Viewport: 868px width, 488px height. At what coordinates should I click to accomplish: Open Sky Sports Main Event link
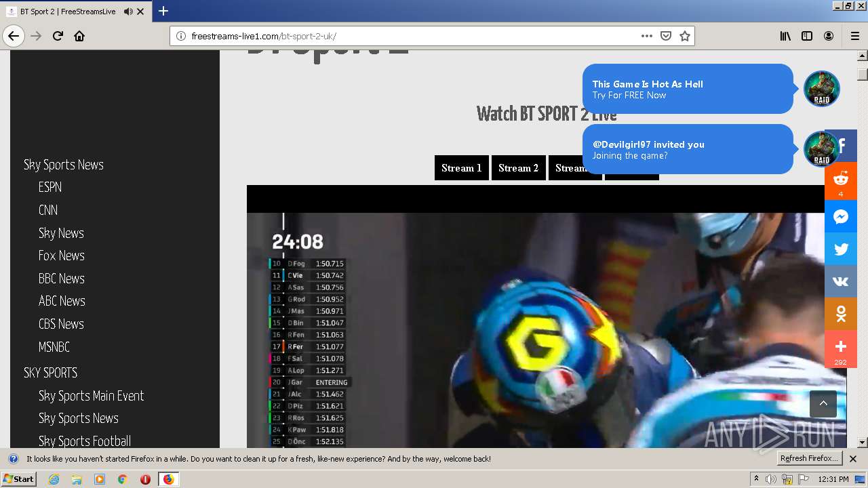pos(92,396)
